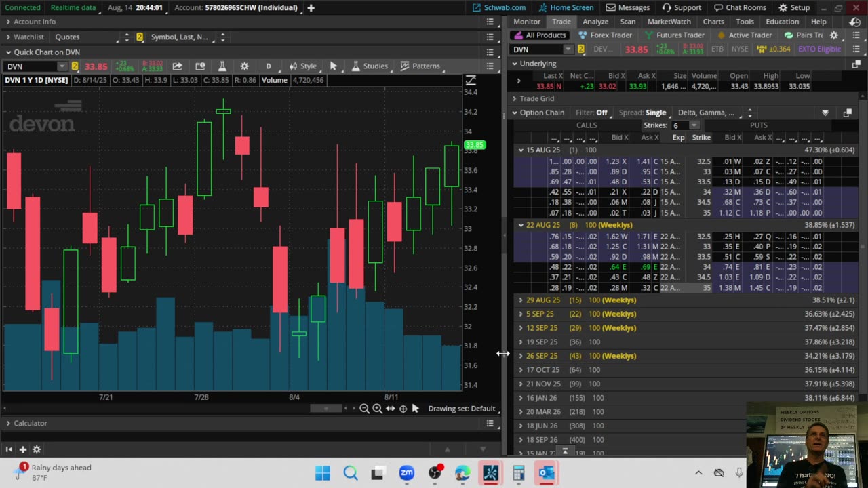Viewport: 868px width, 488px height.
Task: Add a gadget with the plus icon
Action: (22, 449)
